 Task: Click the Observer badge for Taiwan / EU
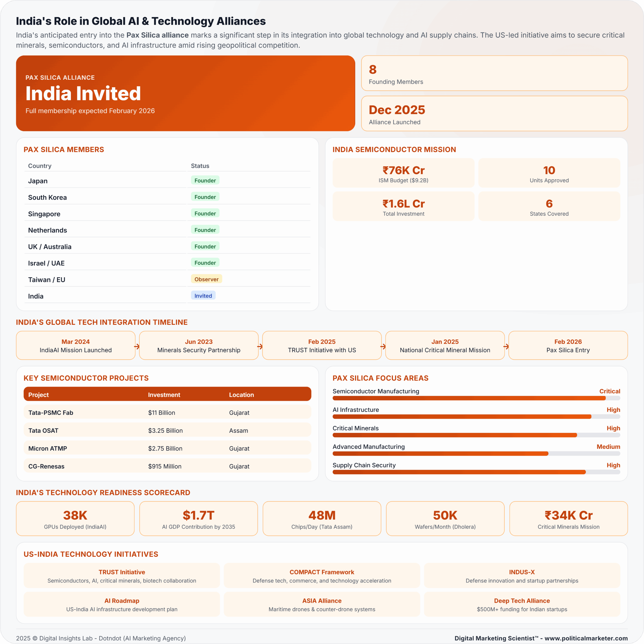tap(206, 279)
